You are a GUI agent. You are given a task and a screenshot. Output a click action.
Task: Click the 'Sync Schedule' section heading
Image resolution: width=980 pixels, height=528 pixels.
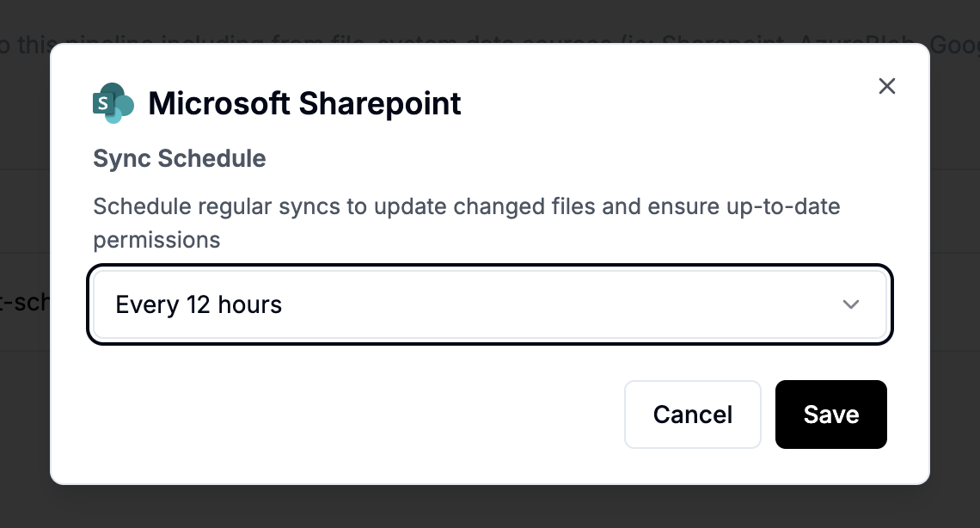(179, 158)
